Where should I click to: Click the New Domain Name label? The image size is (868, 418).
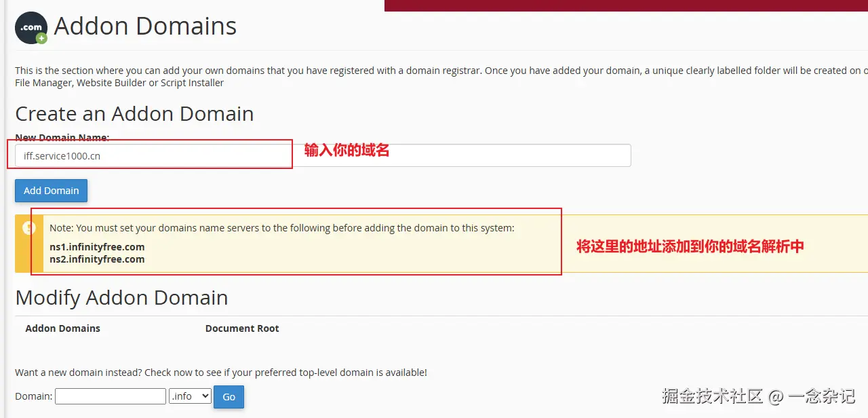click(x=62, y=138)
